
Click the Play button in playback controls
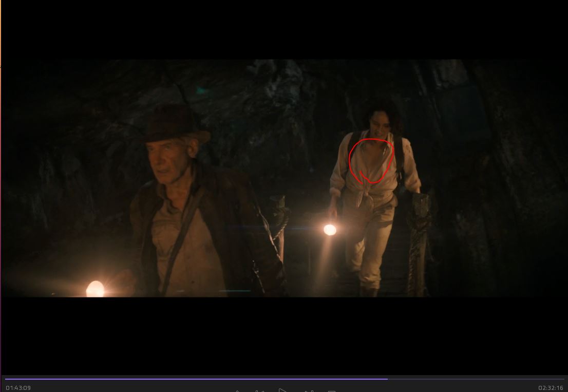[x=283, y=390]
